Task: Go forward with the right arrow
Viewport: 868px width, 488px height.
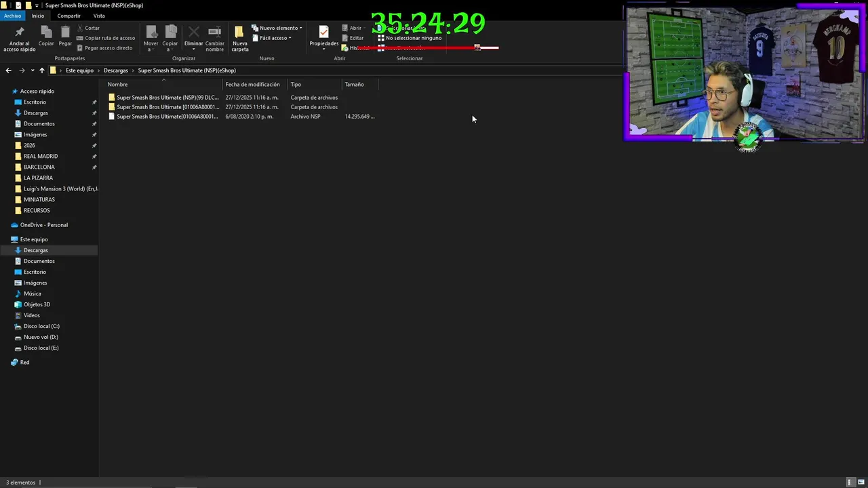Action: point(22,70)
